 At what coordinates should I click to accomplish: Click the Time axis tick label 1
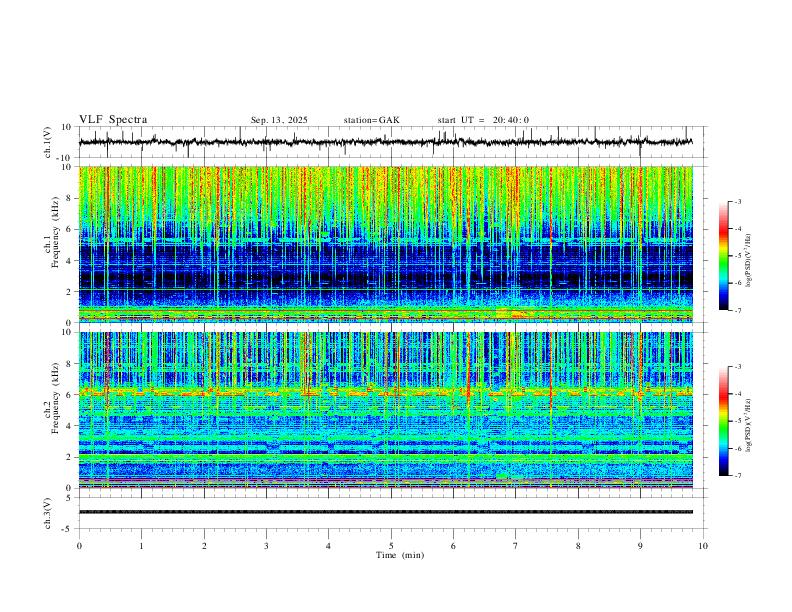tap(141, 546)
